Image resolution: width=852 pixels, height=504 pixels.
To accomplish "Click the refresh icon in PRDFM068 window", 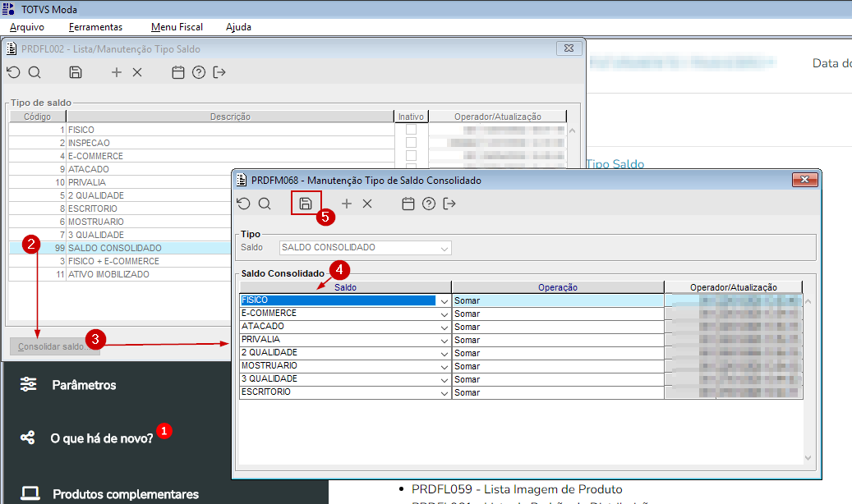I will 243,204.
